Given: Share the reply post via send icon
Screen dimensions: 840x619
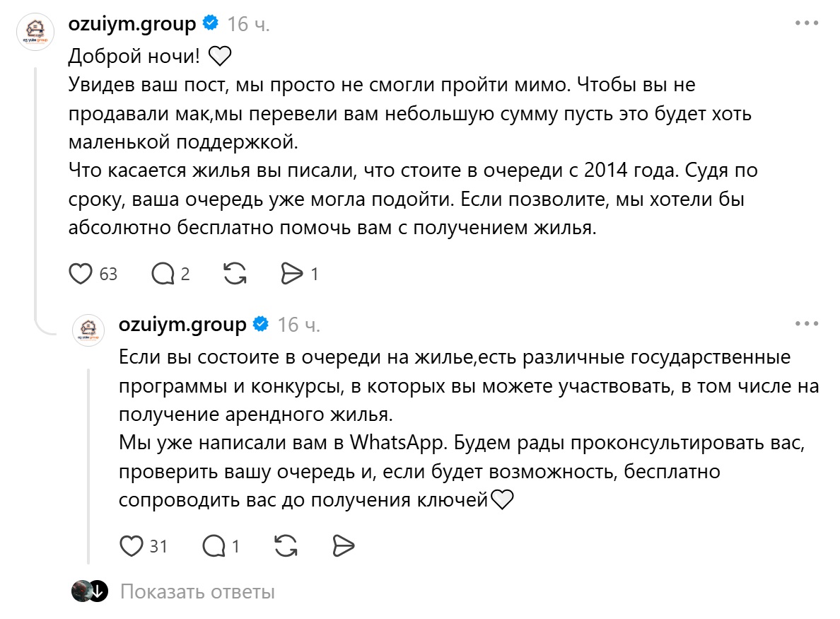Looking at the screenshot, I should tap(343, 546).
